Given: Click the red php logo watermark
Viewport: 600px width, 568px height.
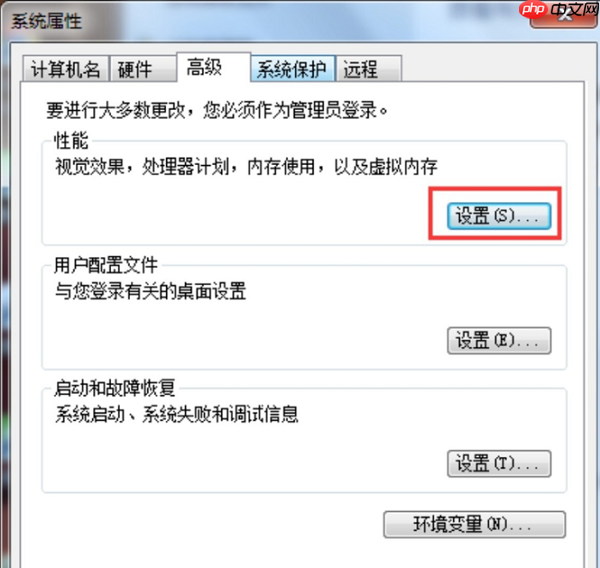Looking at the screenshot, I should pyautogui.click(x=533, y=9).
